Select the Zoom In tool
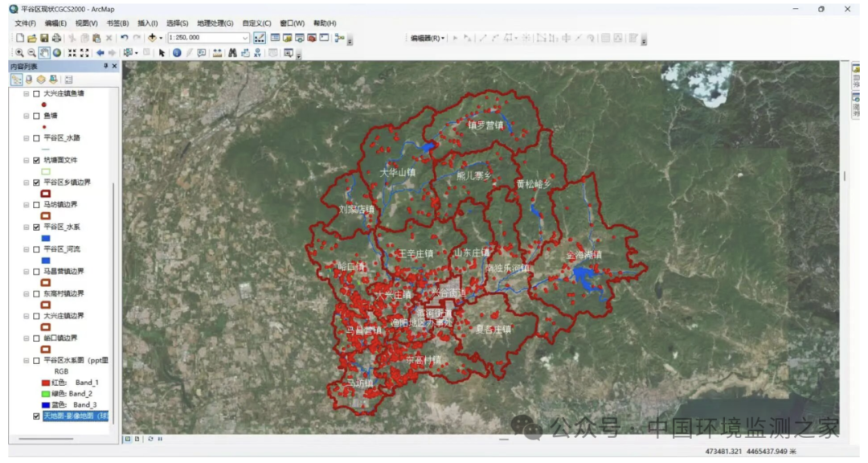Screen dimensions: 868x463 click(x=20, y=53)
